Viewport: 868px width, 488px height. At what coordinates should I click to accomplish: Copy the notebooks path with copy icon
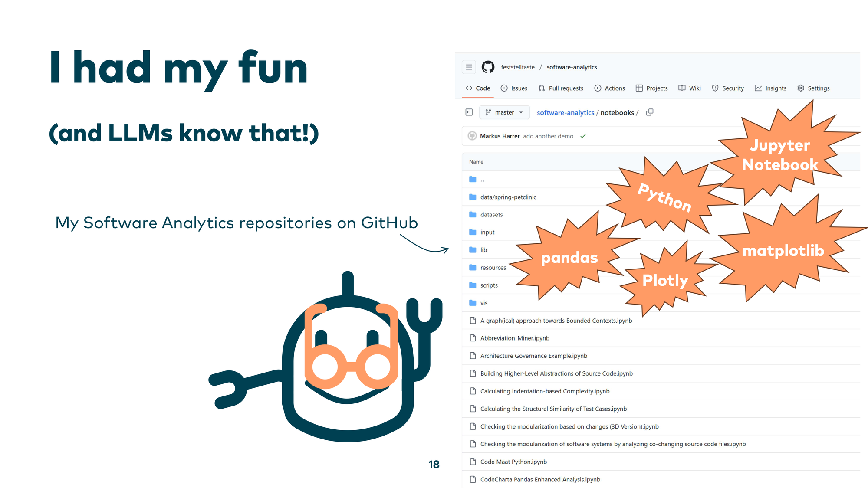[x=650, y=112]
